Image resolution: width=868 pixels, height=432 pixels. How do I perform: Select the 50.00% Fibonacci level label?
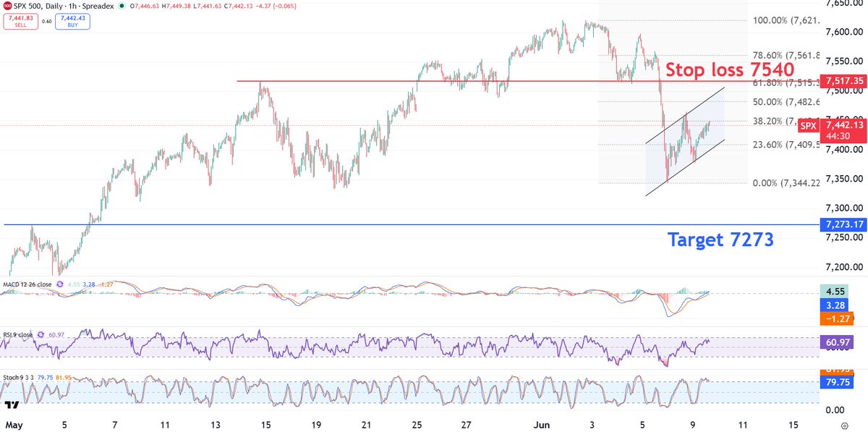click(786, 102)
